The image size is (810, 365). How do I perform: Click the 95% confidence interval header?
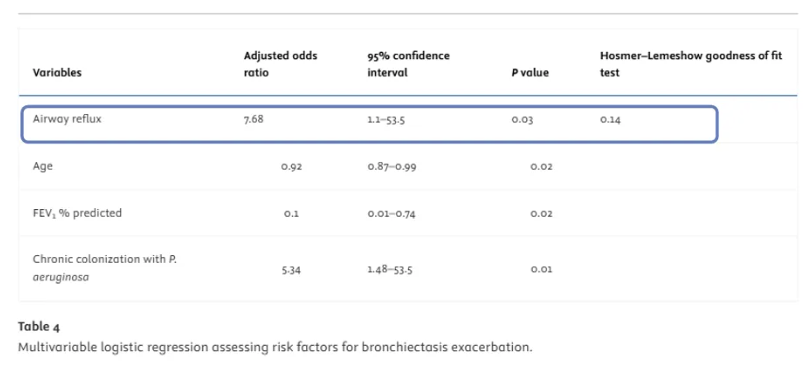(x=408, y=64)
